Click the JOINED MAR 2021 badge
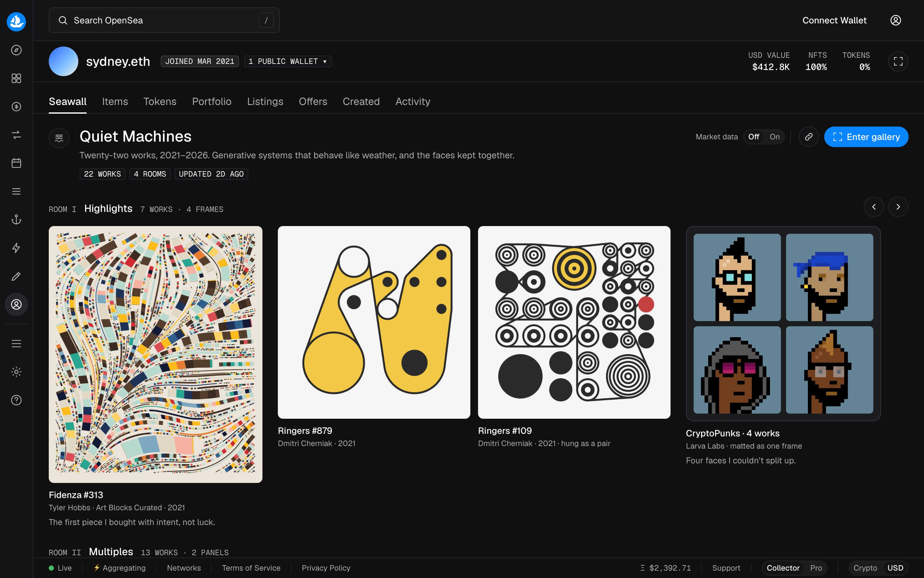The width and height of the screenshot is (924, 578). click(200, 61)
